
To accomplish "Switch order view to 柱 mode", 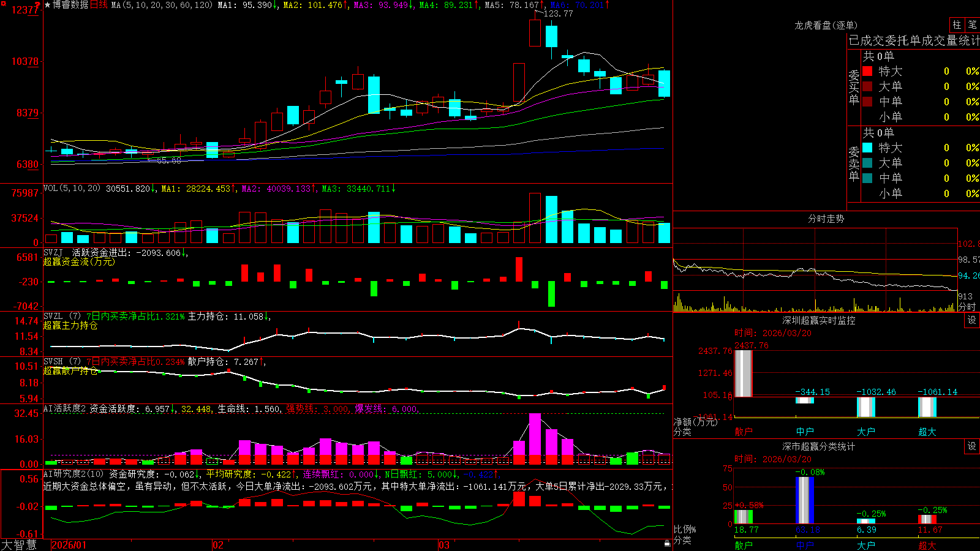I will click(x=957, y=24).
